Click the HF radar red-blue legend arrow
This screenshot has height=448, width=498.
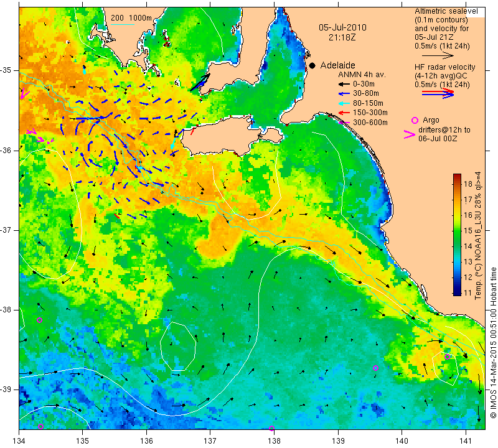point(438,93)
